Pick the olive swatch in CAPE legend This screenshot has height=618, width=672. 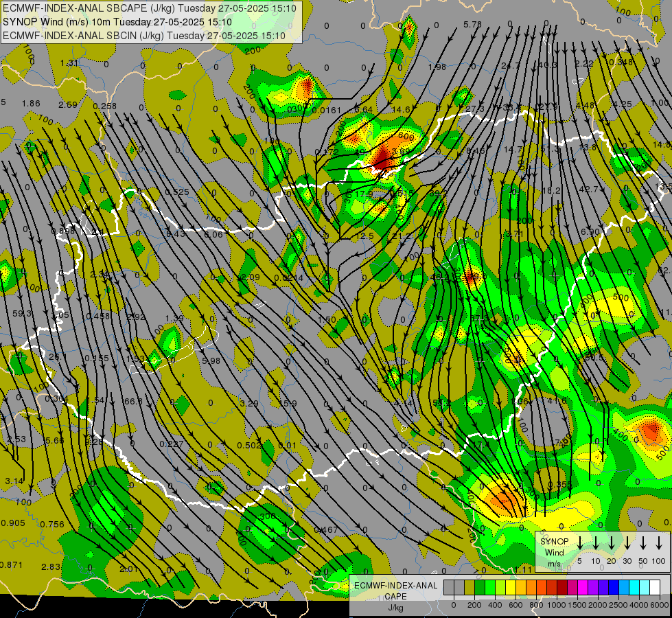pos(470,587)
